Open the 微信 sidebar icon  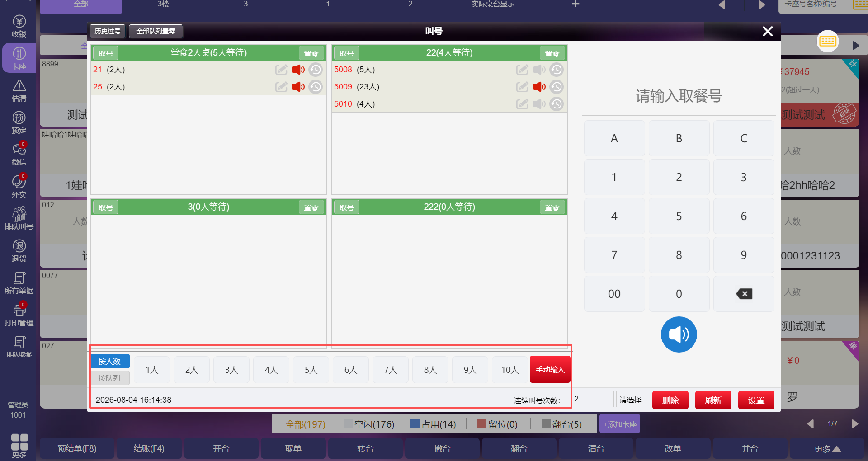pyautogui.click(x=19, y=154)
